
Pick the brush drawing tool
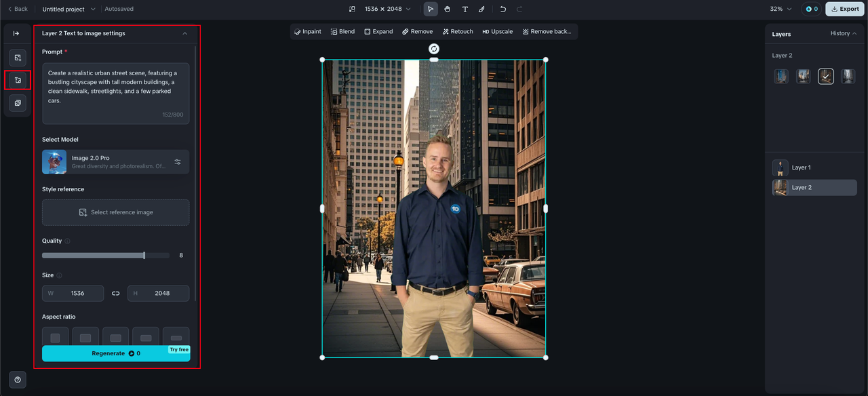tap(482, 9)
